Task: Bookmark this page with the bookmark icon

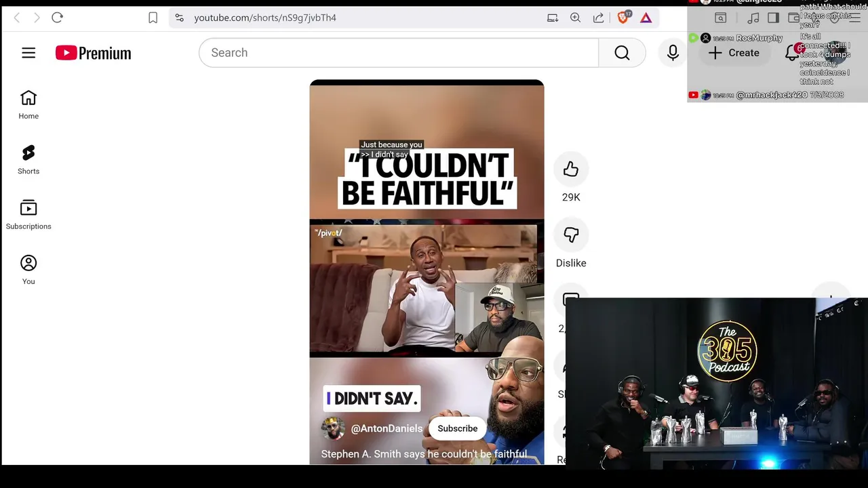Action: coord(153,18)
